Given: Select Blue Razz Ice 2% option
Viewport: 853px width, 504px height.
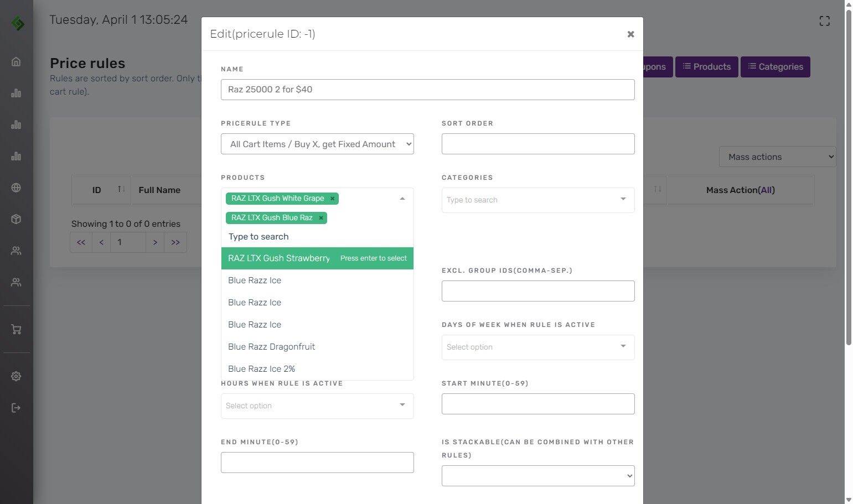Looking at the screenshot, I should coord(317,369).
